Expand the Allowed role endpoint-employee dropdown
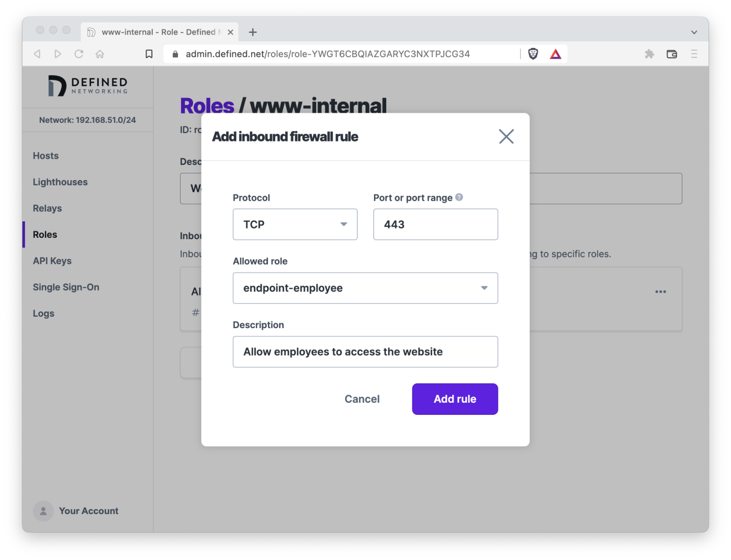This screenshot has height=560, width=731. coord(365,288)
